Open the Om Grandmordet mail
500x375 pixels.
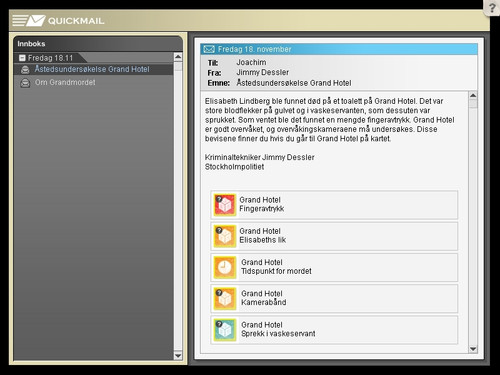click(93, 82)
